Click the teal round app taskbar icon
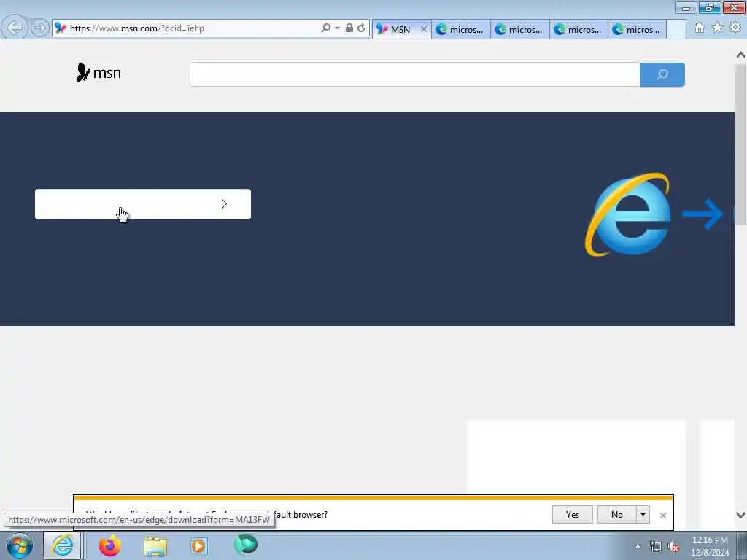This screenshot has height=560, width=747. click(x=245, y=545)
